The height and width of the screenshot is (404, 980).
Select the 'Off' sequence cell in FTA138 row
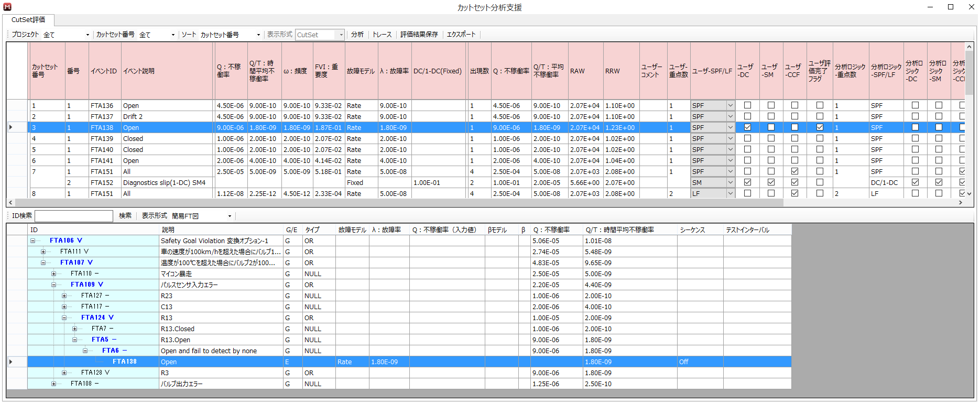701,362
